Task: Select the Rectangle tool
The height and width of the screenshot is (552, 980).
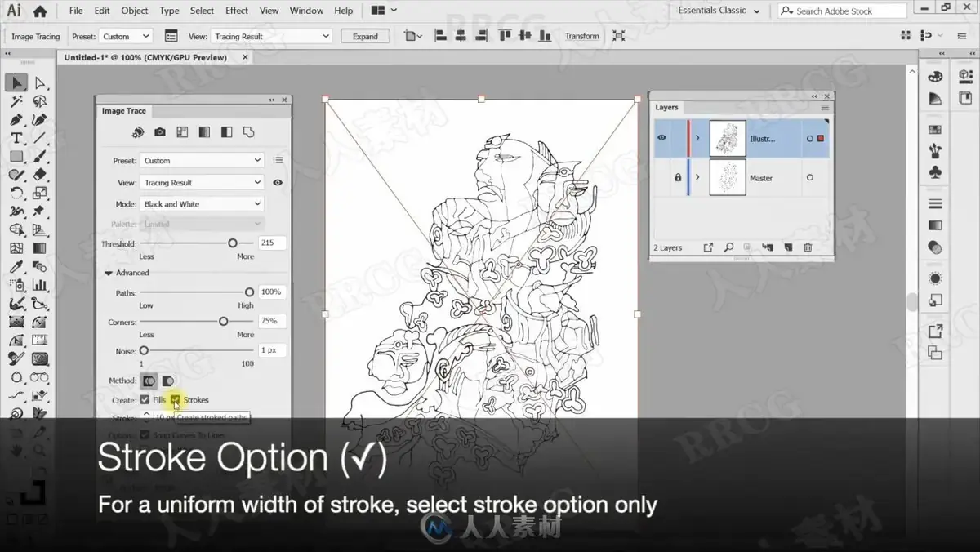Action: pos(16,157)
